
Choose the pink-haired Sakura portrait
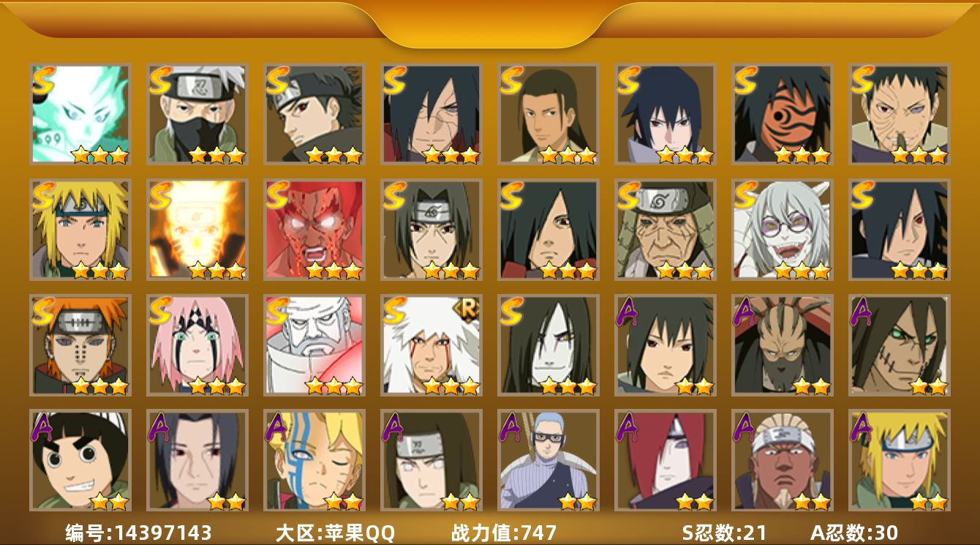[x=197, y=345]
